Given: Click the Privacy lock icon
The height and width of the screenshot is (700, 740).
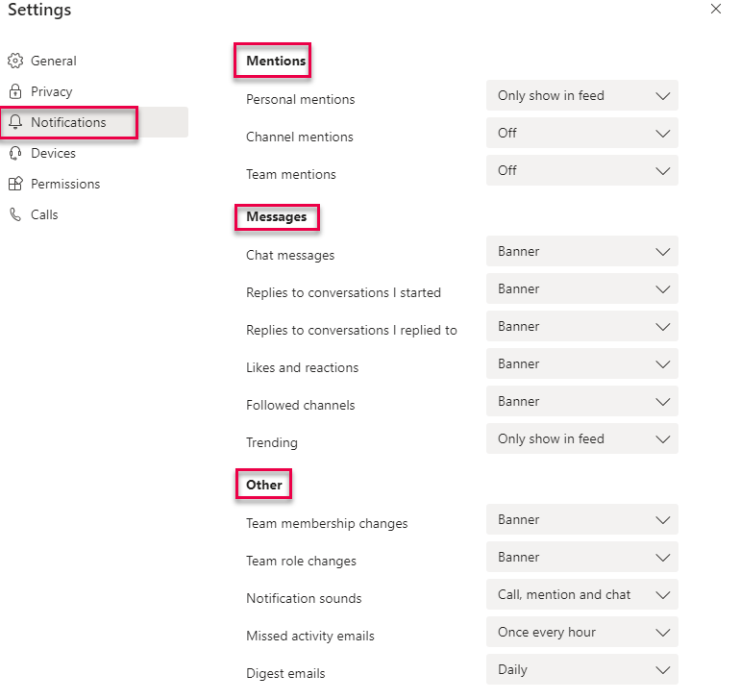Looking at the screenshot, I should (x=15, y=91).
